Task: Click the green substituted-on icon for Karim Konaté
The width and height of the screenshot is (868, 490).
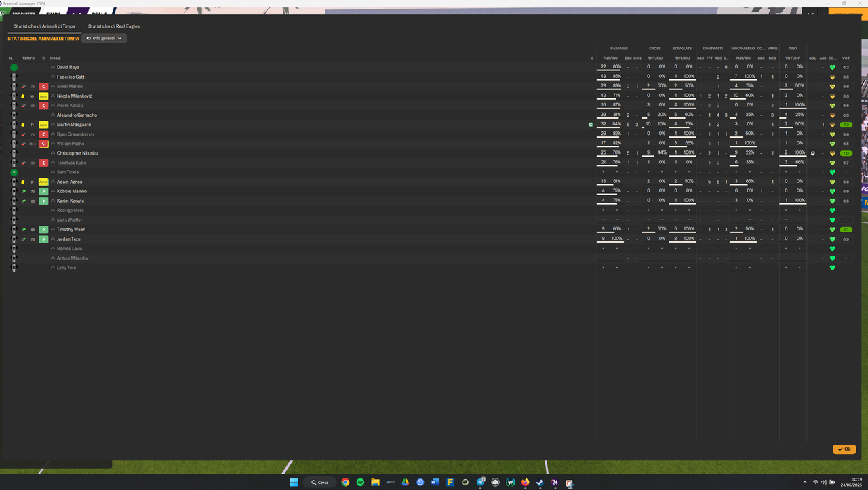Action: click(43, 201)
